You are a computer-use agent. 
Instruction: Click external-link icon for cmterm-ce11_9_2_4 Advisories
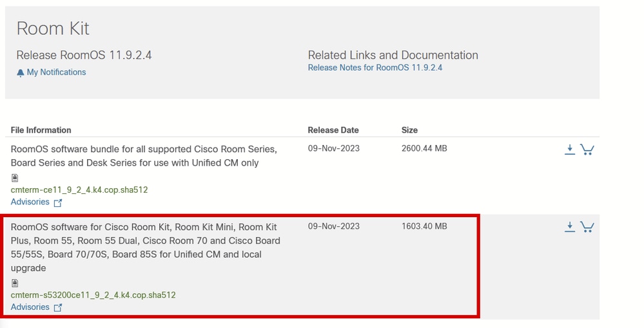[58, 202]
